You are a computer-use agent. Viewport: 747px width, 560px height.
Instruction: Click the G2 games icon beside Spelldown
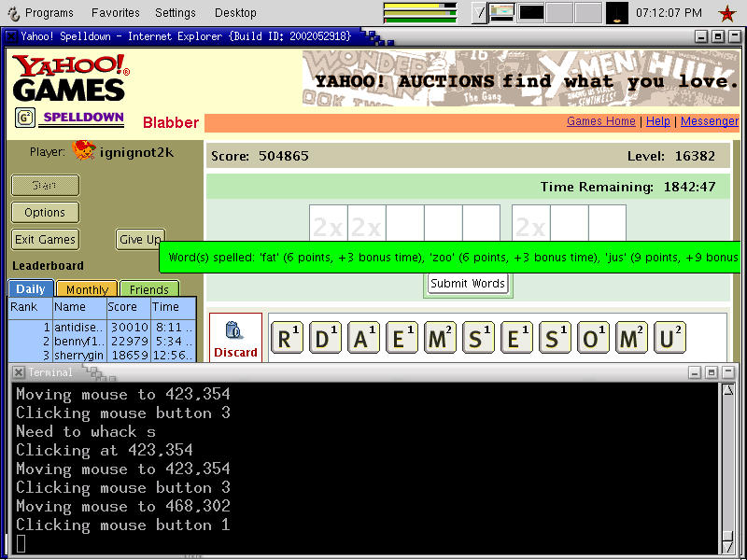[25, 118]
